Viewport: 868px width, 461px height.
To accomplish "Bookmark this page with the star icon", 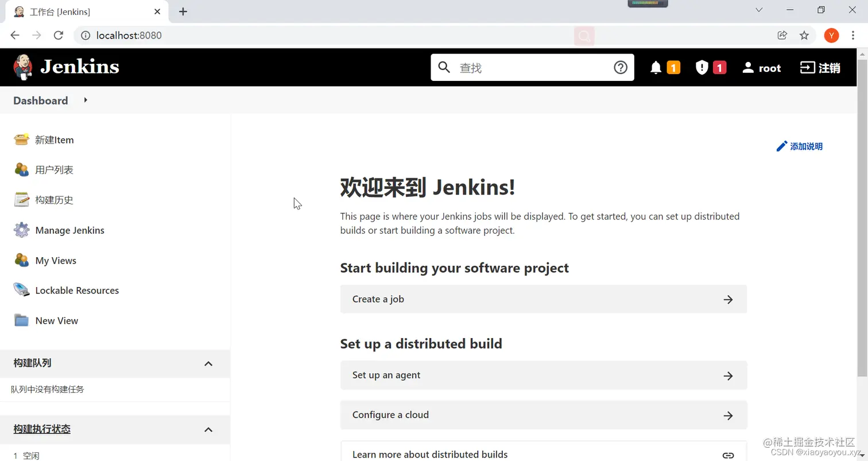I will pyautogui.click(x=804, y=36).
